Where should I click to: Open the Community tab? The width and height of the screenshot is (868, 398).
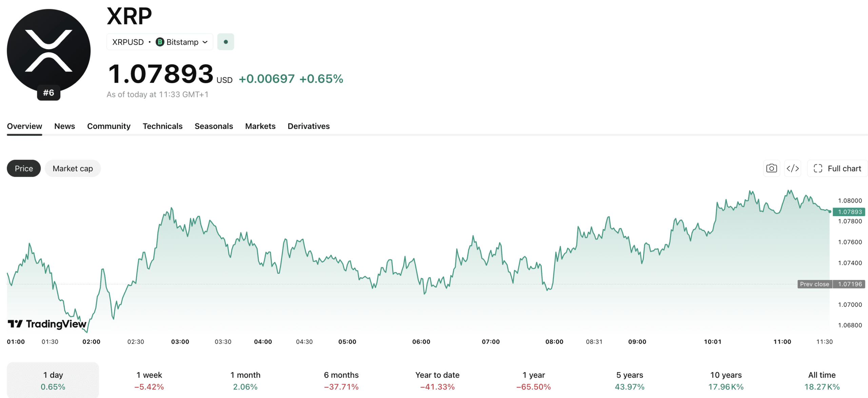click(108, 126)
